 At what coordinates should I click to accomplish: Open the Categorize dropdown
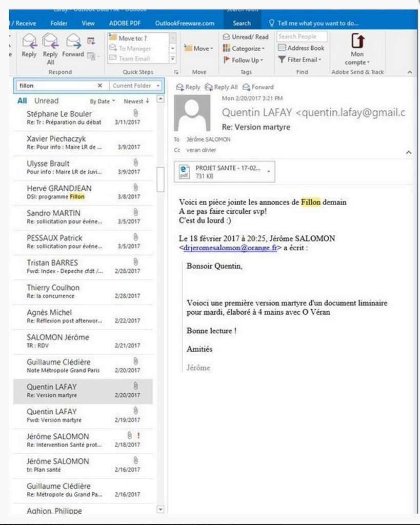pos(244,49)
